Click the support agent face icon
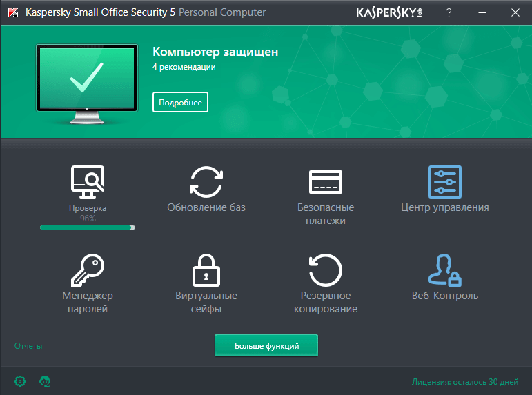 [46, 381]
